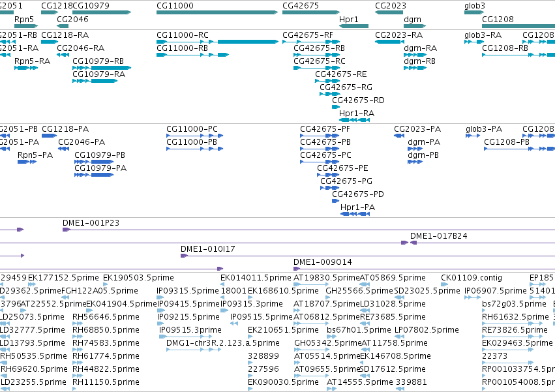Click the CG42675-RC transcript
This screenshot has height=392, width=555.
click(316, 68)
